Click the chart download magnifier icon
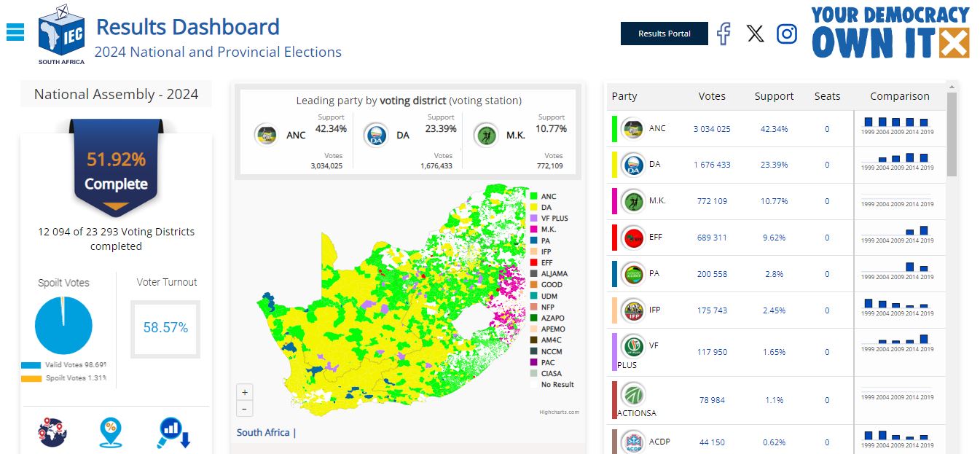The image size is (980, 454). pos(173,433)
